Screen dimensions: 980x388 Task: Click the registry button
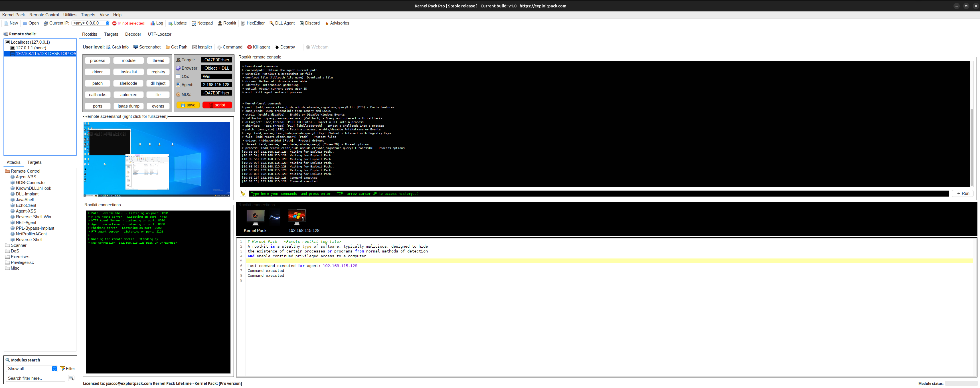pyautogui.click(x=158, y=72)
